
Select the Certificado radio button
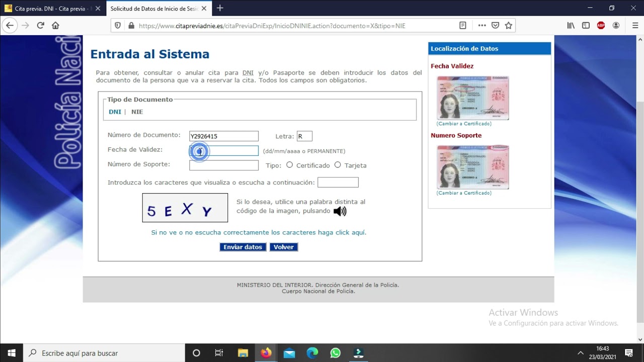pos(289,165)
